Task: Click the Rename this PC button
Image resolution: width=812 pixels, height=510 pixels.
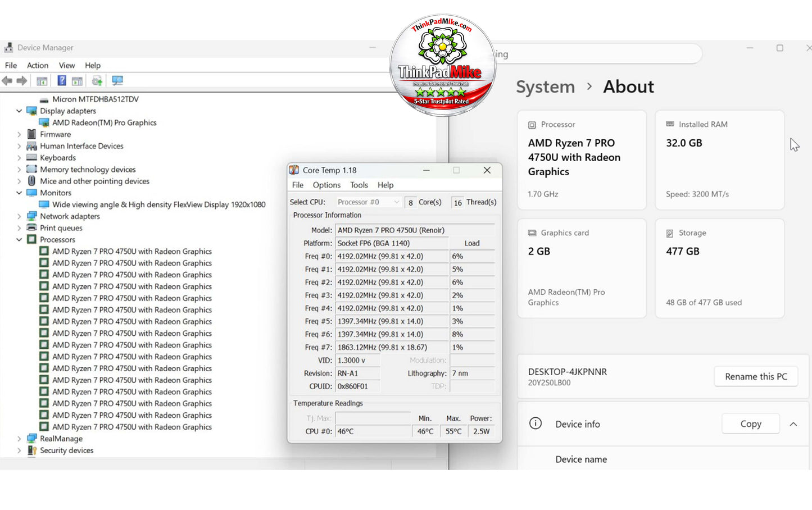Action: (x=756, y=376)
